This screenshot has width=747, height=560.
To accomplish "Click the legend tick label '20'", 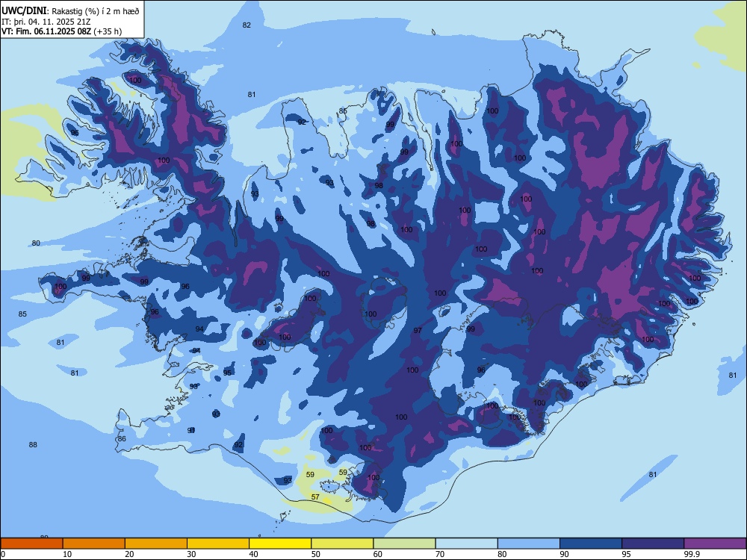I will (x=129, y=554).
